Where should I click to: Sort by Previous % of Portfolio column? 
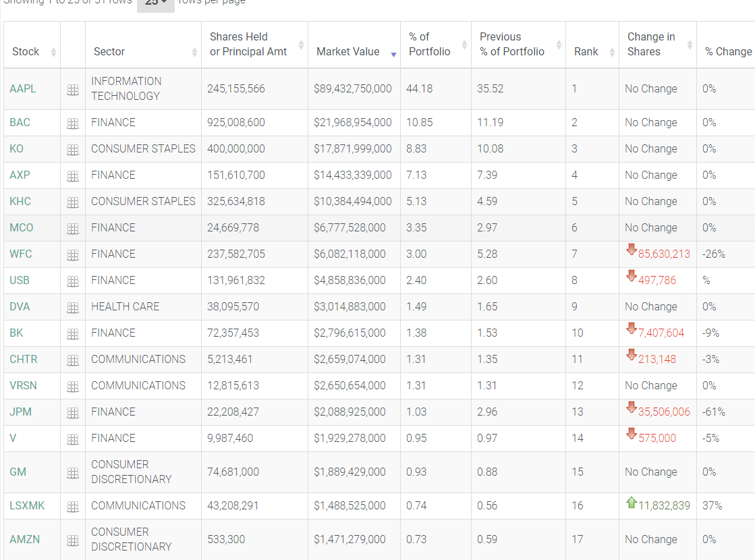point(519,45)
